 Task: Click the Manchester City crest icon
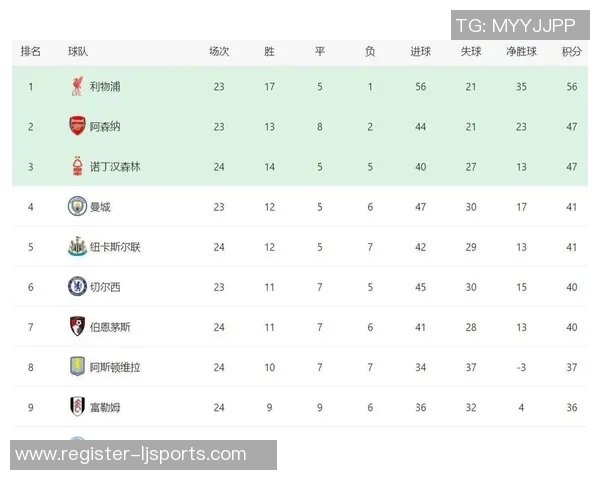click(77, 207)
